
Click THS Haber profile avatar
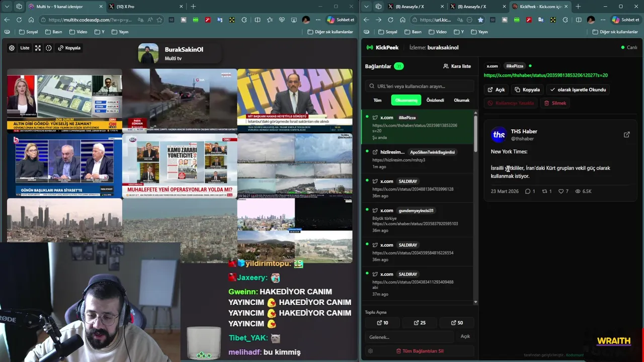499,135
